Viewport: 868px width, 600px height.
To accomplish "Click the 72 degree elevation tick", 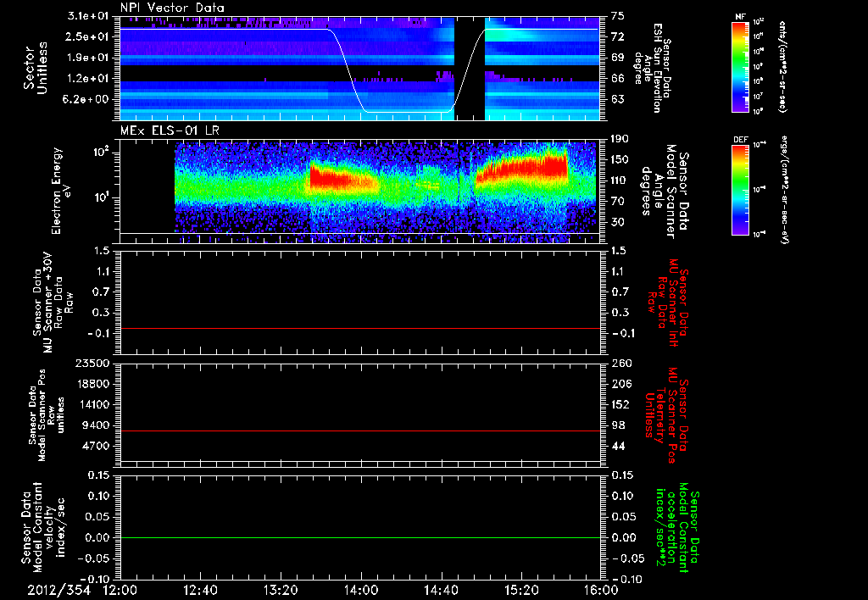I will [618, 36].
